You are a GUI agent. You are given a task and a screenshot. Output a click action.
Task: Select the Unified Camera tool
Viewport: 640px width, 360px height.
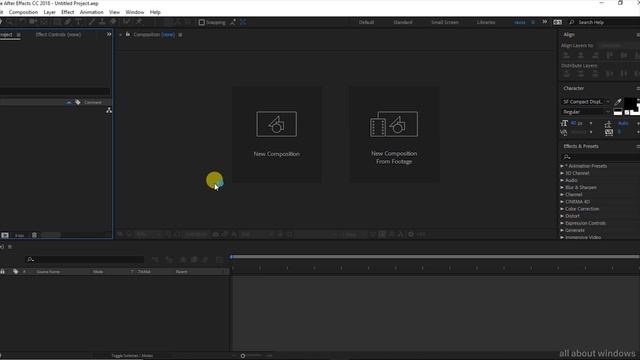(33, 22)
